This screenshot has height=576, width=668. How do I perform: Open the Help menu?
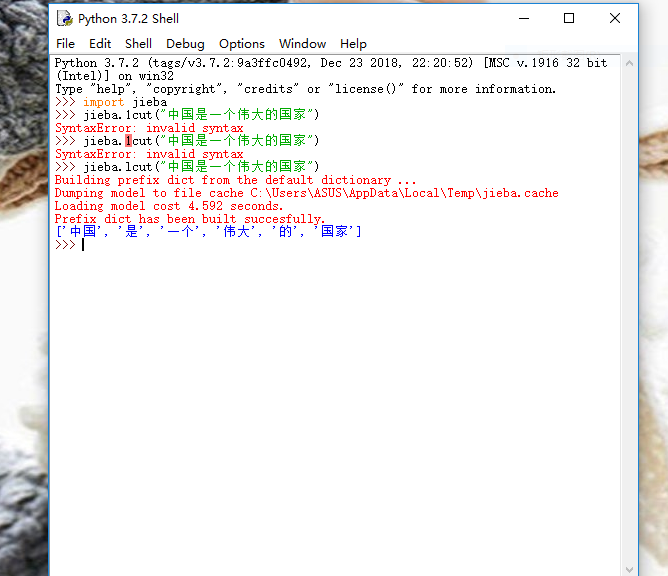353,43
